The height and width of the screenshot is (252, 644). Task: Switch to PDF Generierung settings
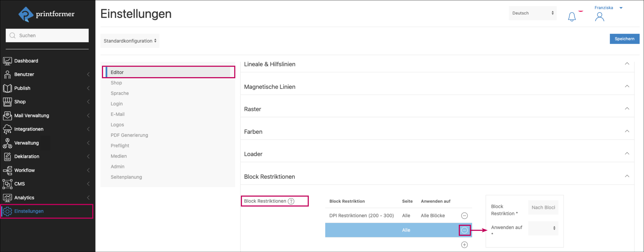click(129, 135)
